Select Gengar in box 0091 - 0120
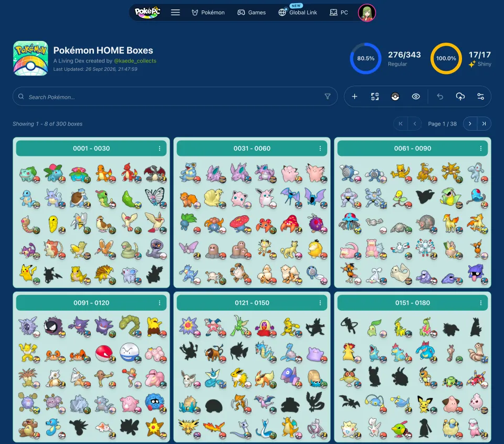Image resolution: width=504 pixels, height=444 pixels. coord(104,326)
